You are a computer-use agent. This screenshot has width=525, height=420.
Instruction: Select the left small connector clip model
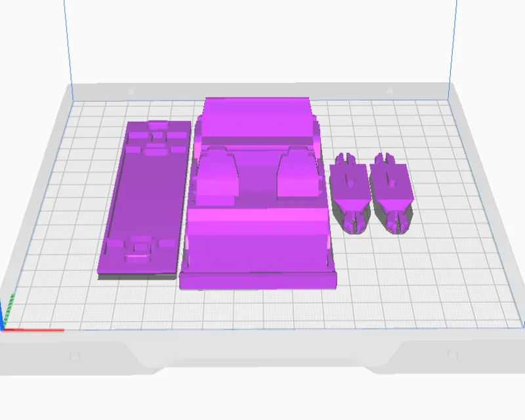[x=350, y=193]
